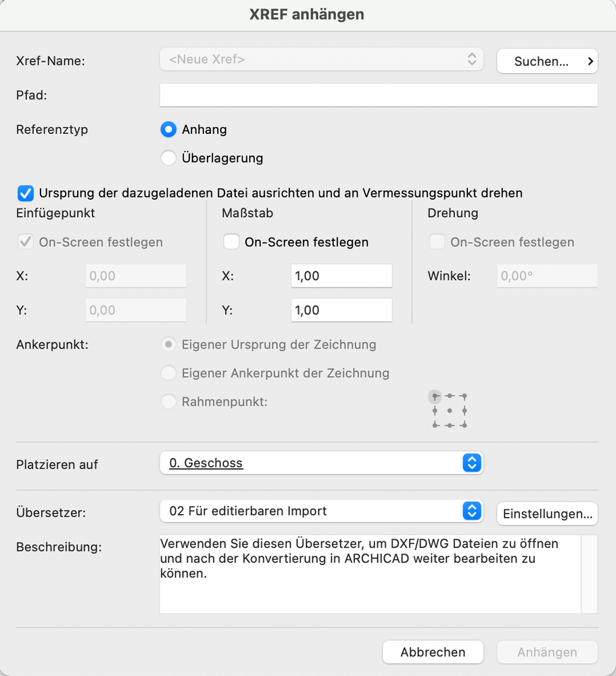Select the top-center frame anchor point

pyautogui.click(x=450, y=396)
